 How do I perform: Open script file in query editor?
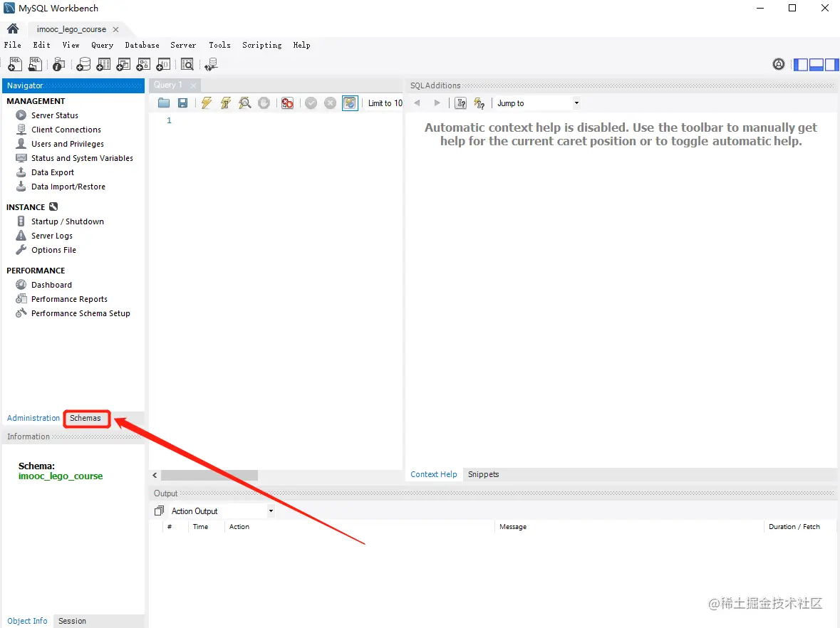pos(164,103)
